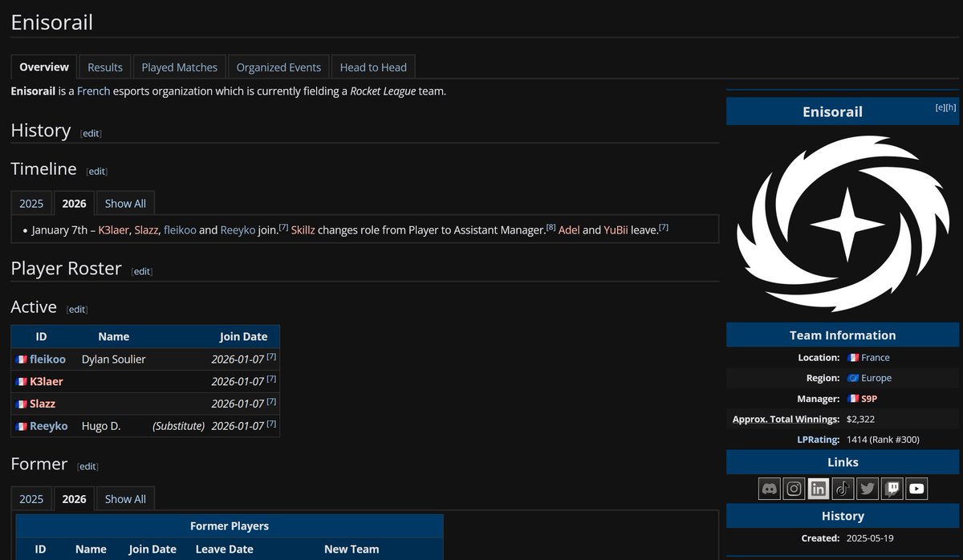The height and width of the screenshot is (560, 963).
Task: Click the 1414 (Rank #300) rating value
Action: click(x=883, y=440)
